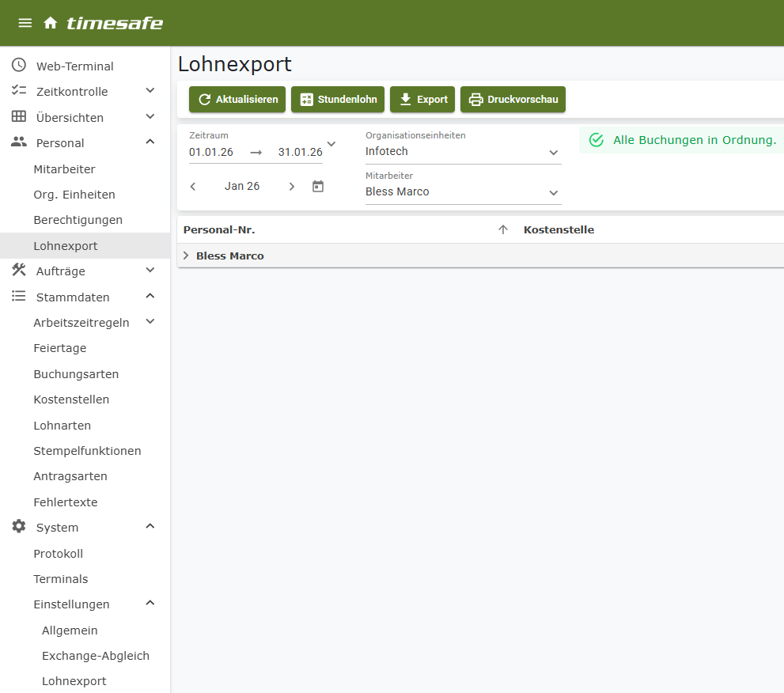Open Mitarbeiter in the Personal menu
Screen dimensions: 784x693
point(64,169)
